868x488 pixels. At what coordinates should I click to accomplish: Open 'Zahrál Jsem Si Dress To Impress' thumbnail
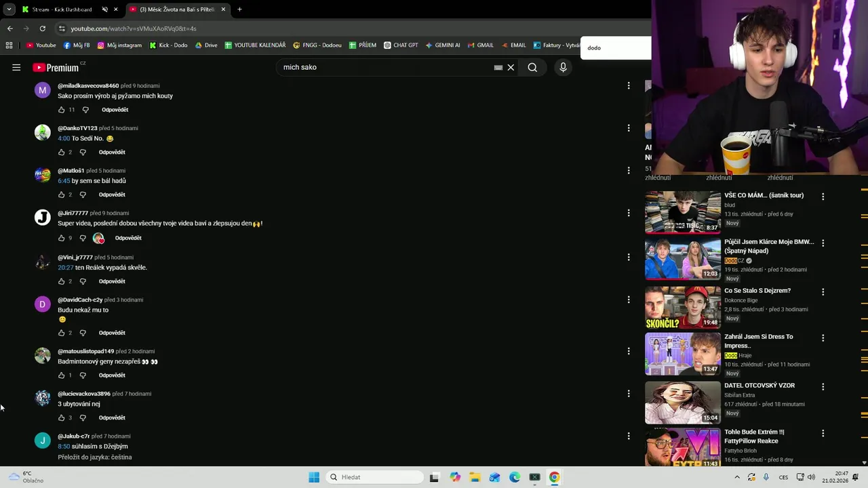(683, 354)
